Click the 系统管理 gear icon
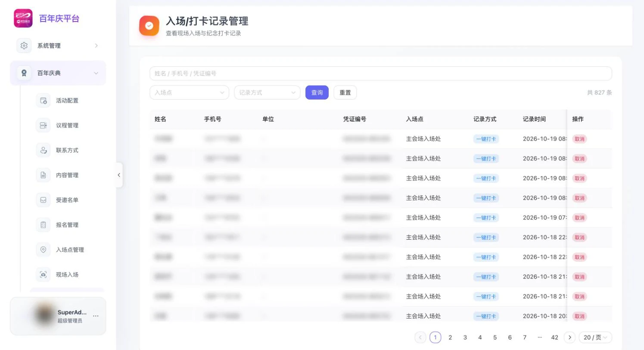The height and width of the screenshot is (350, 644). coord(24,46)
